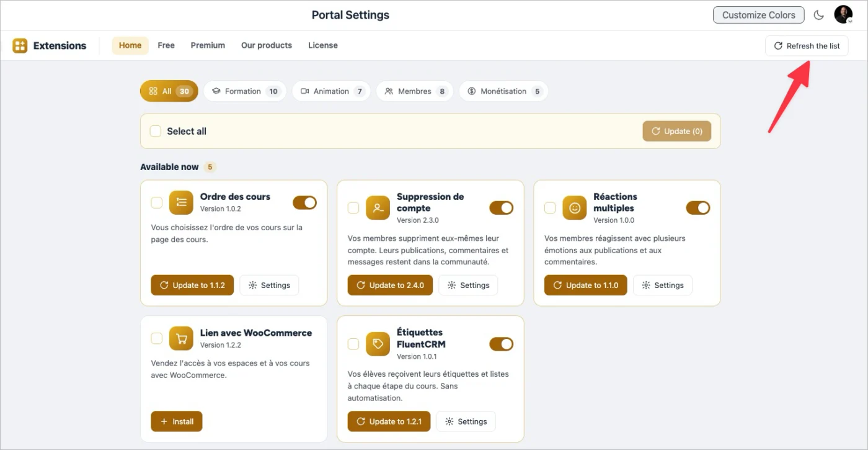Toggle dark mode moon icon
Image resolution: width=868 pixels, height=450 pixels.
coord(819,15)
